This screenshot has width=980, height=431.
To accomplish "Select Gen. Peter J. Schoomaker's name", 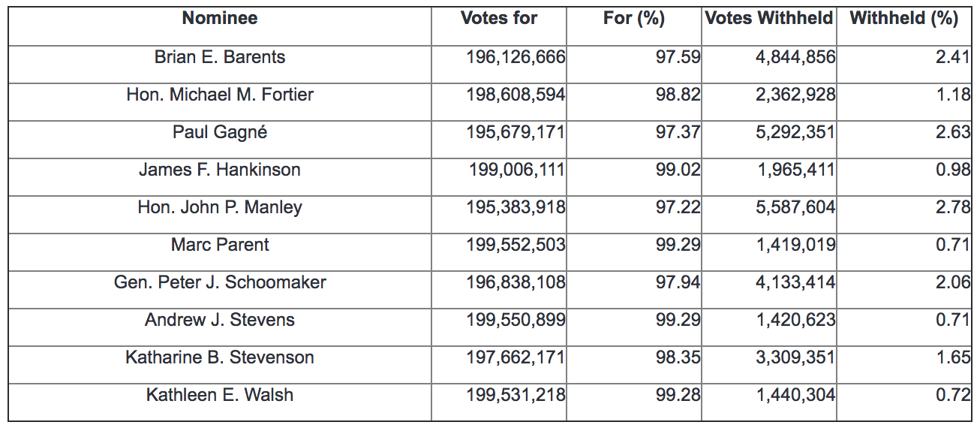I will click(220, 282).
